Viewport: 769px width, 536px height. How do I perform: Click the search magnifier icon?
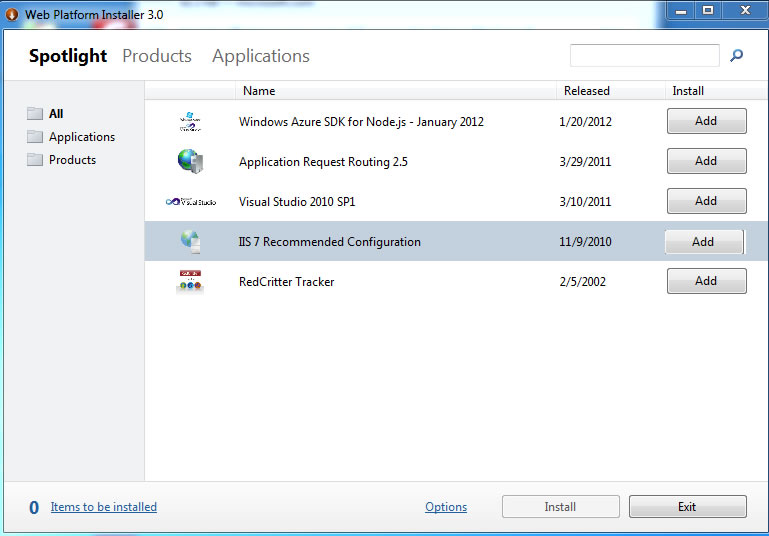click(736, 55)
